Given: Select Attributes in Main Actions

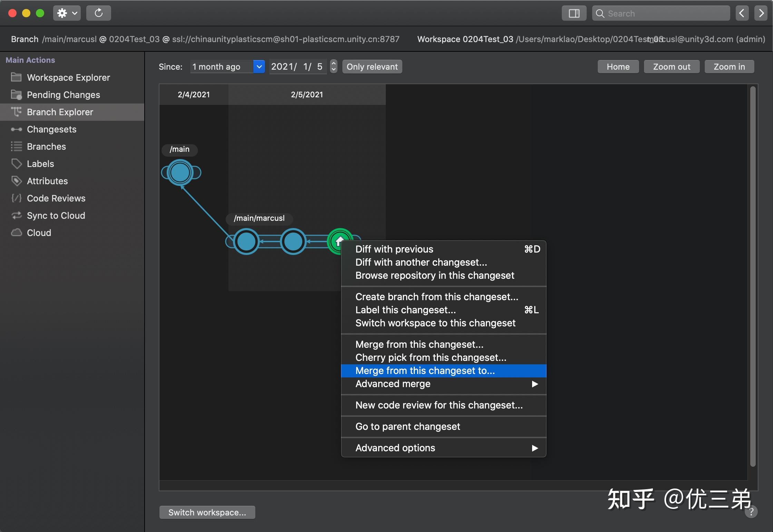Looking at the screenshot, I should [47, 181].
